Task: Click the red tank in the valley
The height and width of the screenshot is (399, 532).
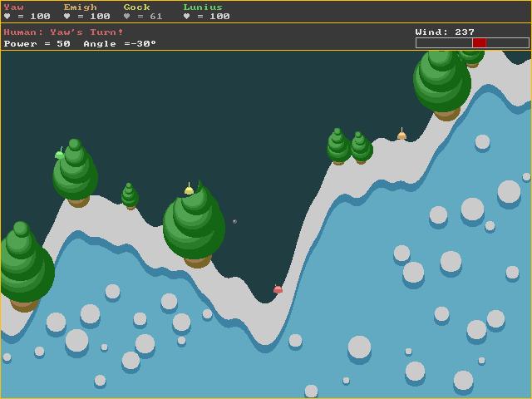Action: 278,289
